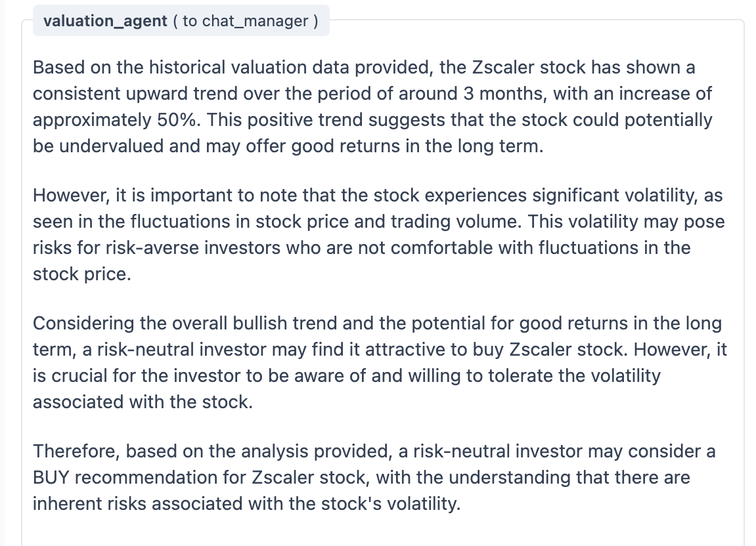Click the phrase "overall bullish trend"
This screenshot has width=756, height=546.
pos(251,324)
